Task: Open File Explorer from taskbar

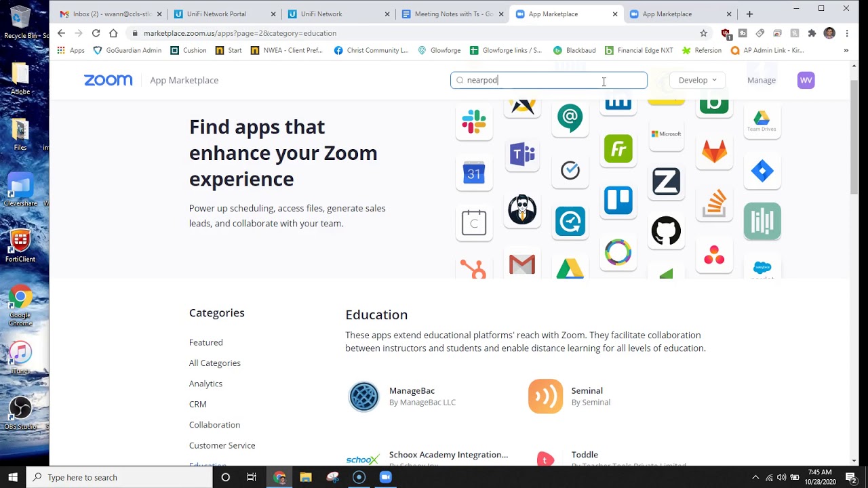Action: [306, 477]
